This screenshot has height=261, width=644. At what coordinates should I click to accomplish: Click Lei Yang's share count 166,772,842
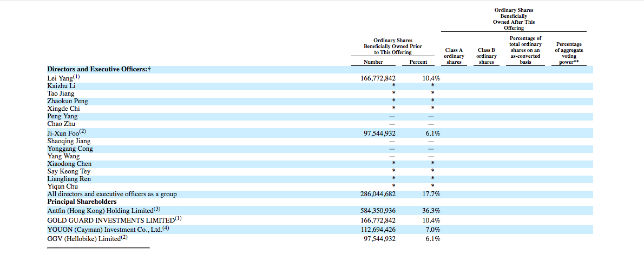[378, 78]
